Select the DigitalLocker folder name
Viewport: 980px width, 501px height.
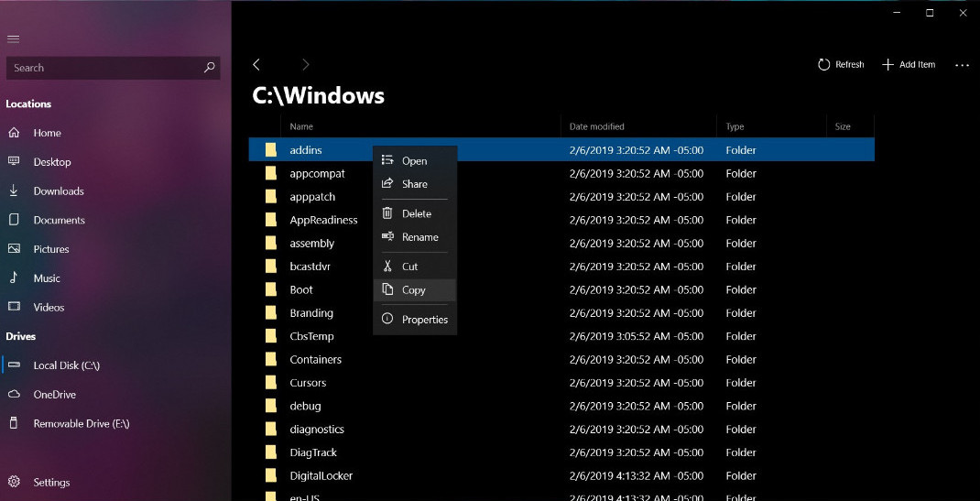(x=321, y=476)
